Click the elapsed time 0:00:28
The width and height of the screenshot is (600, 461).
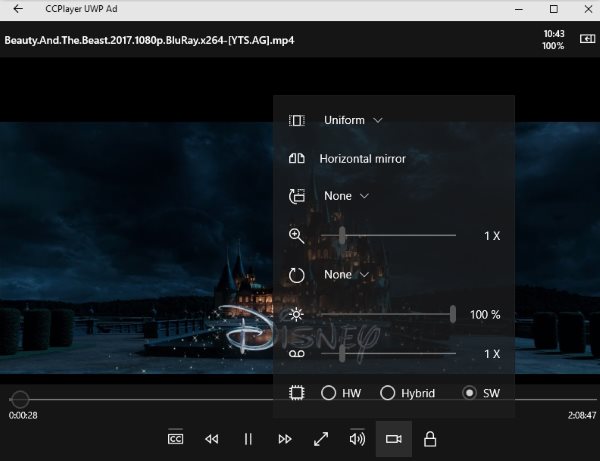point(23,415)
